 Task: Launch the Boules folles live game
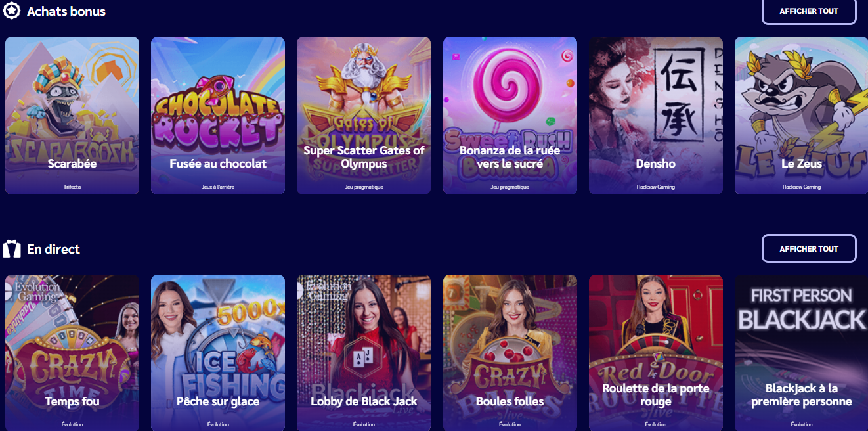pyautogui.click(x=510, y=353)
